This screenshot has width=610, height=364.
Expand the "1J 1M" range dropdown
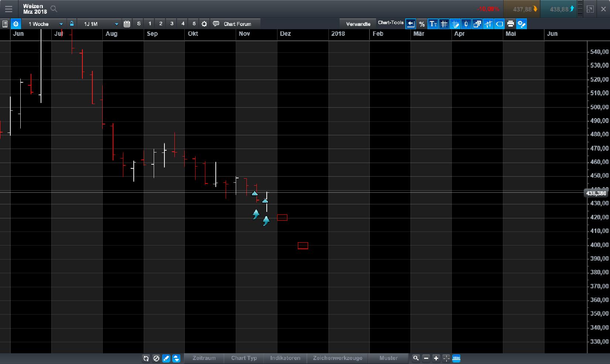98,23
